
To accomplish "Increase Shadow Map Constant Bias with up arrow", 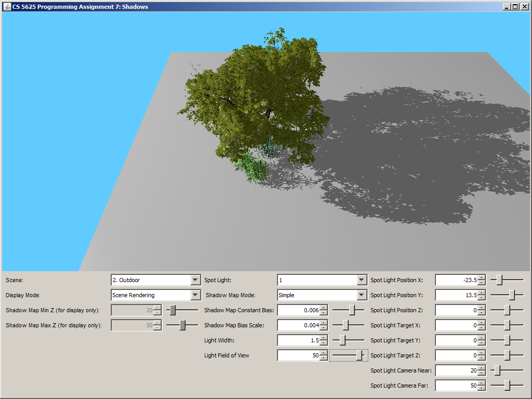I will tap(324, 308).
